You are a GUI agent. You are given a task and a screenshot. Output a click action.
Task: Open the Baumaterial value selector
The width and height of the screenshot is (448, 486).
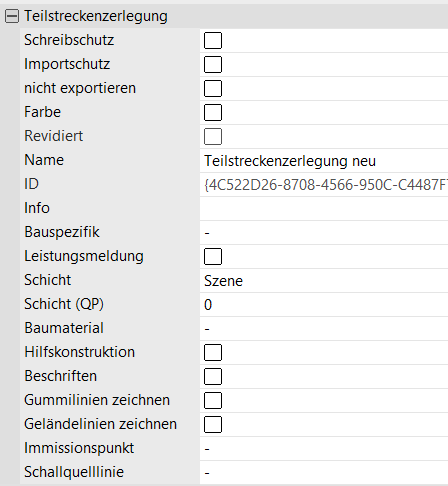(324, 329)
